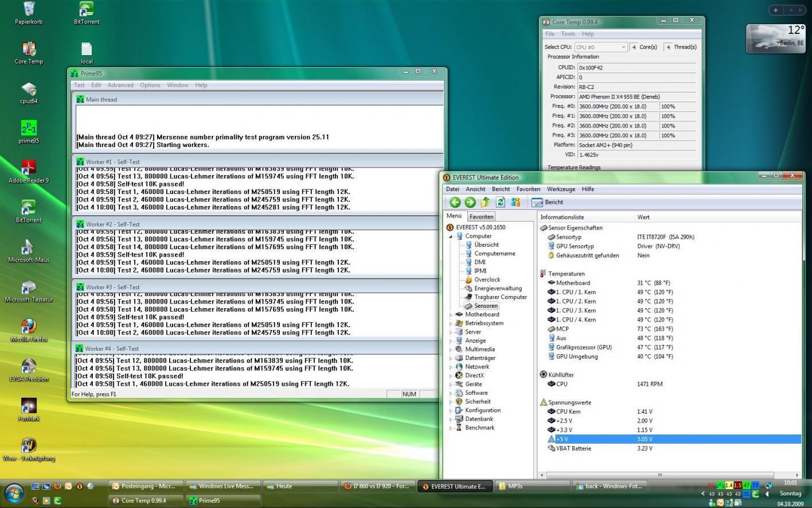Expand the Netzwerk tree node
This screenshot has width=812, height=508.
(451, 367)
